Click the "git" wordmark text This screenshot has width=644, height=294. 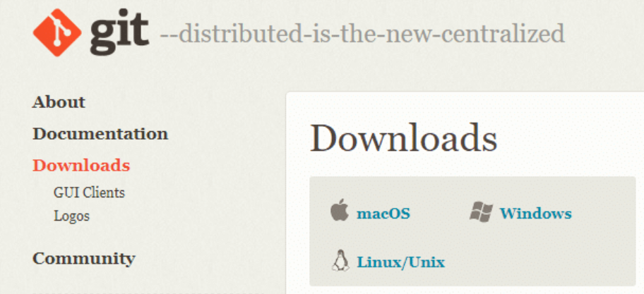119,32
